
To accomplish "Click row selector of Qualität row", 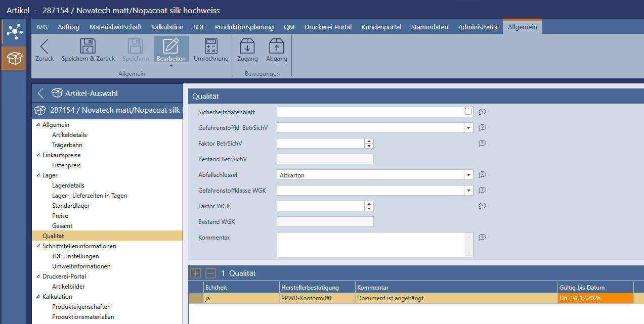I will click(196, 298).
